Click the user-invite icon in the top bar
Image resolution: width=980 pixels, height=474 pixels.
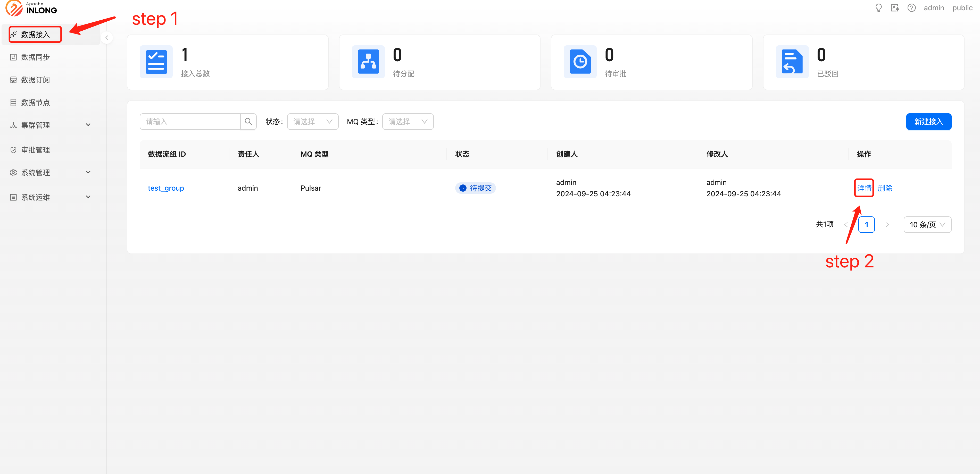(x=895, y=8)
